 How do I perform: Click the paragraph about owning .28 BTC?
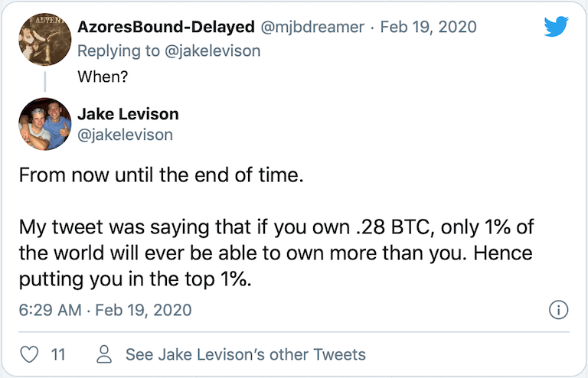click(x=276, y=253)
